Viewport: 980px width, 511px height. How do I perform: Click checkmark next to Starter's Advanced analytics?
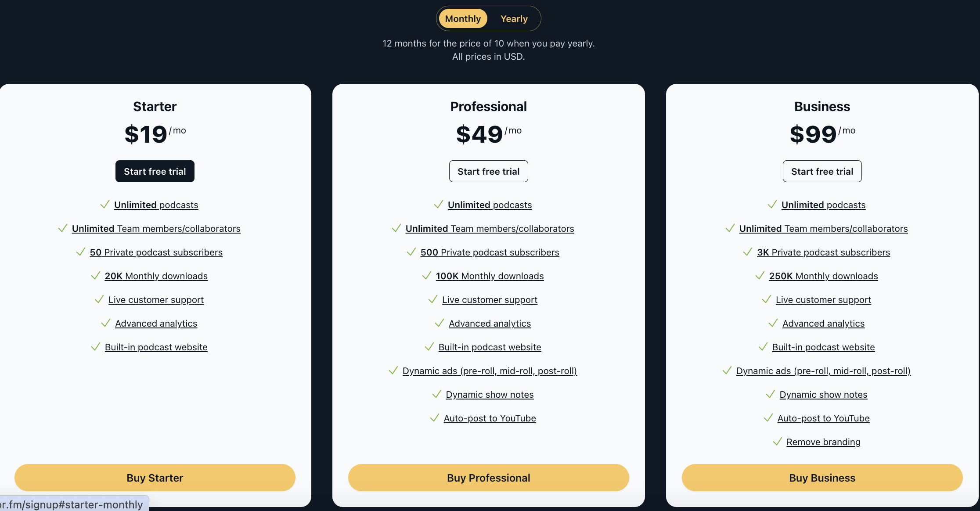click(x=106, y=323)
